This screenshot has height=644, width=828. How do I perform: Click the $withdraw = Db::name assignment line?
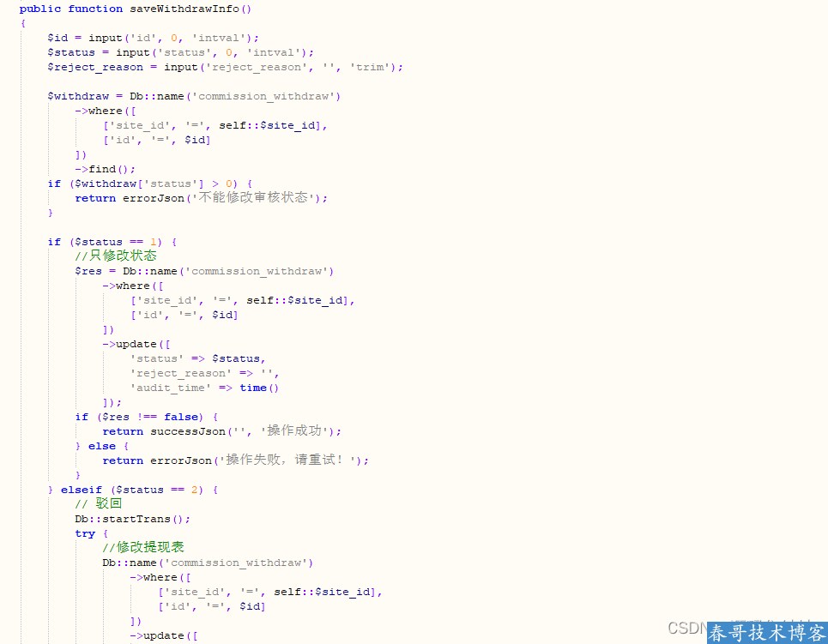[194, 97]
